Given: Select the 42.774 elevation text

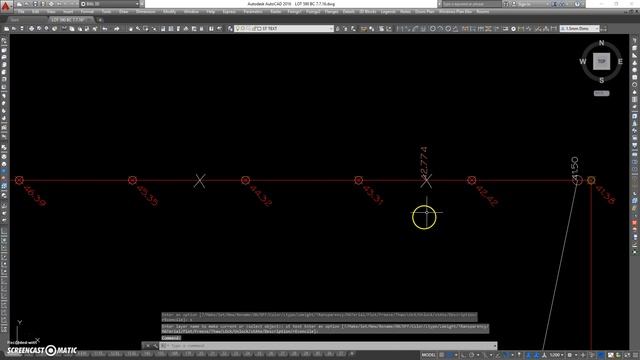Looking at the screenshot, I should pos(424,162).
